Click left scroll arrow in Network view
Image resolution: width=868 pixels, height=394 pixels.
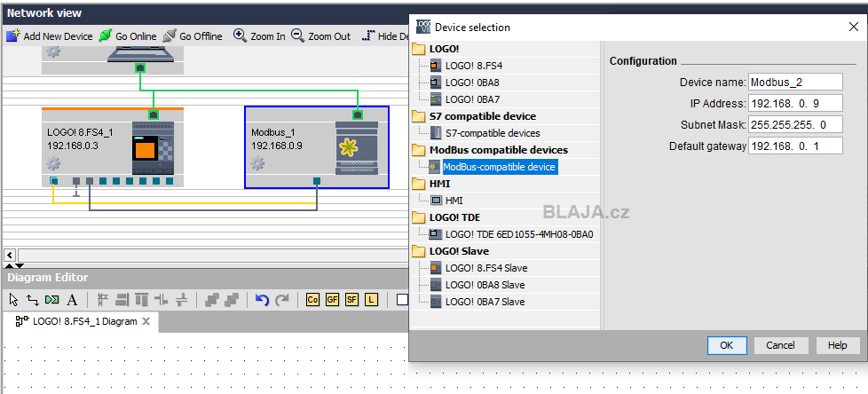point(10,255)
